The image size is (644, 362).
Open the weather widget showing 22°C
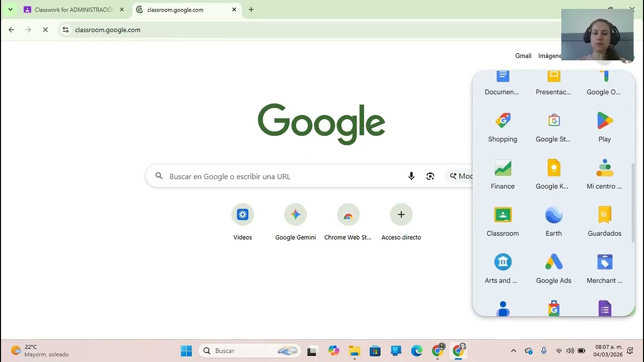pos(39,351)
